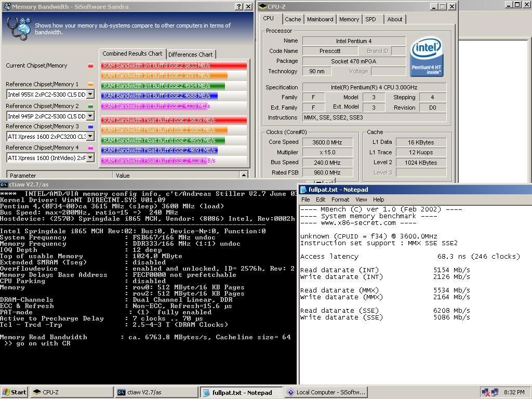The width and height of the screenshot is (532, 399).
Task: Expand Reference Chipset/Memory 2 dropdown
Action: [90, 116]
